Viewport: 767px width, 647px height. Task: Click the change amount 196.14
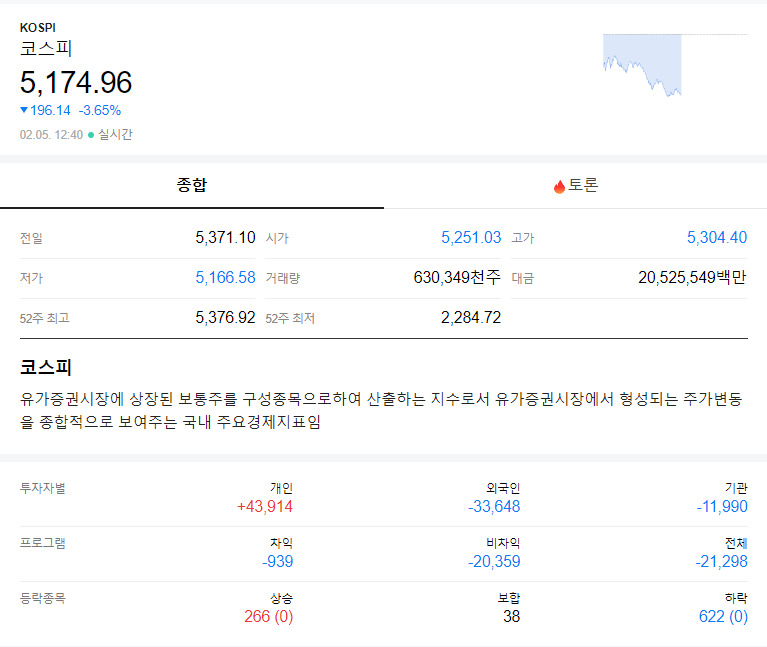click(50, 111)
